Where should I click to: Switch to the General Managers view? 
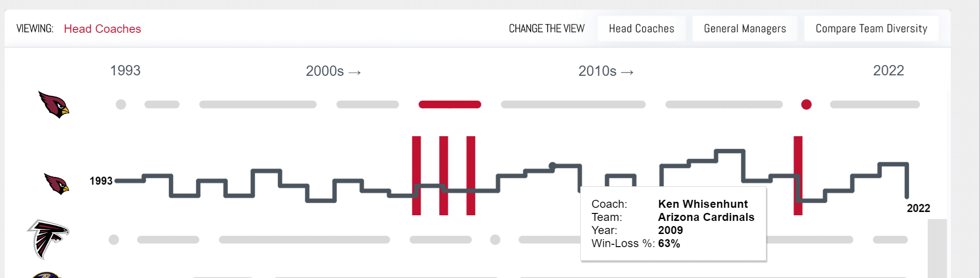[x=745, y=29]
